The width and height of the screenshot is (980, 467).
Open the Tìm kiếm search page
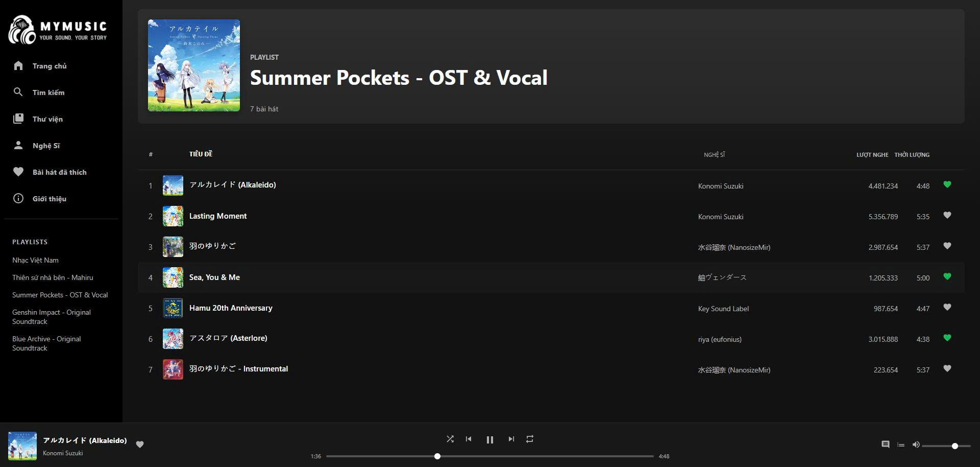48,92
